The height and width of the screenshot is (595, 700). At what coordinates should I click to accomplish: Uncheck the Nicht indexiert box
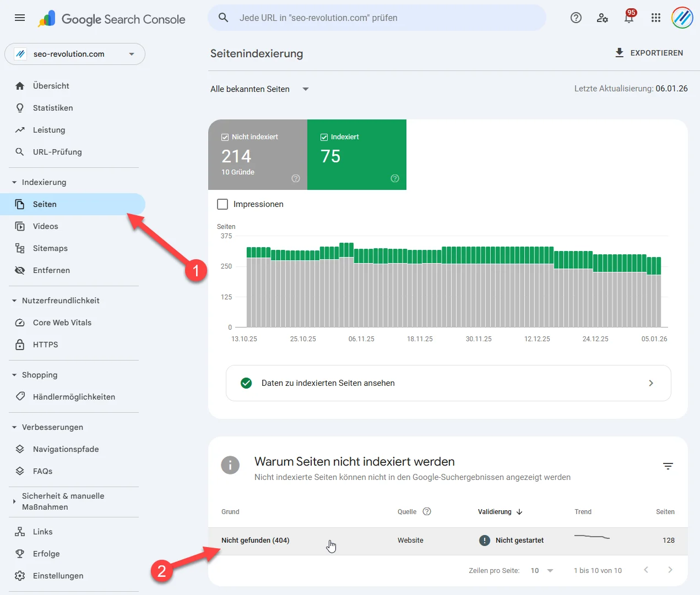pos(225,137)
